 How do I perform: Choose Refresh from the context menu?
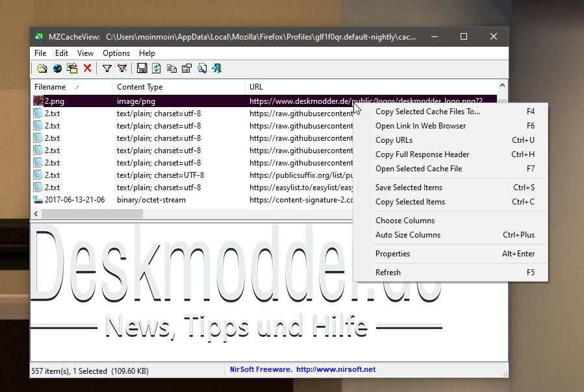[x=451, y=273]
